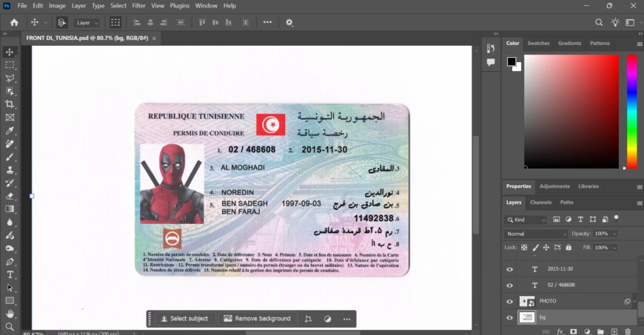The width and height of the screenshot is (644, 335).
Task: Toggle the Auto-Select checkbox
Action: 61,23
